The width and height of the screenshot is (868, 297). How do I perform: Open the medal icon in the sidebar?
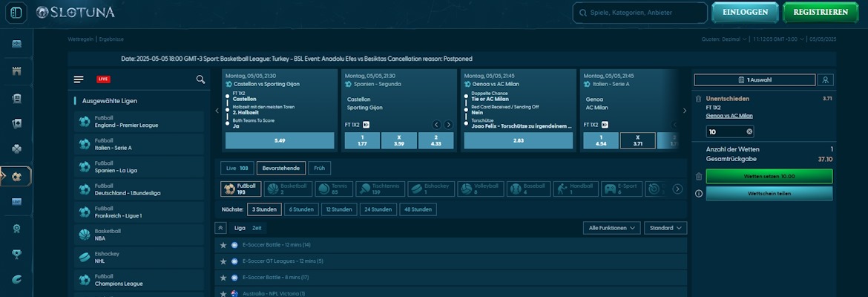[x=16, y=228]
